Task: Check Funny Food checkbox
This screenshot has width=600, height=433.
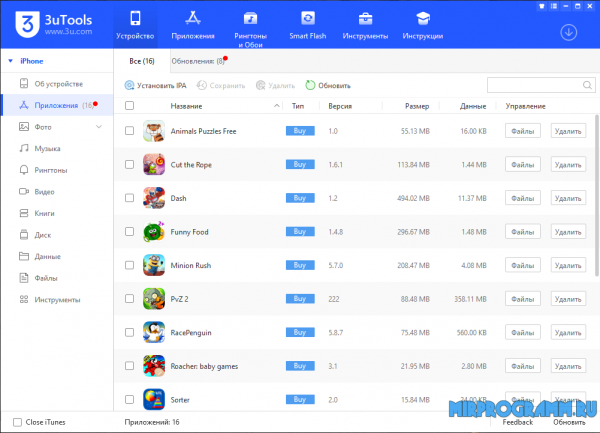Action: pyautogui.click(x=129, y=231)
